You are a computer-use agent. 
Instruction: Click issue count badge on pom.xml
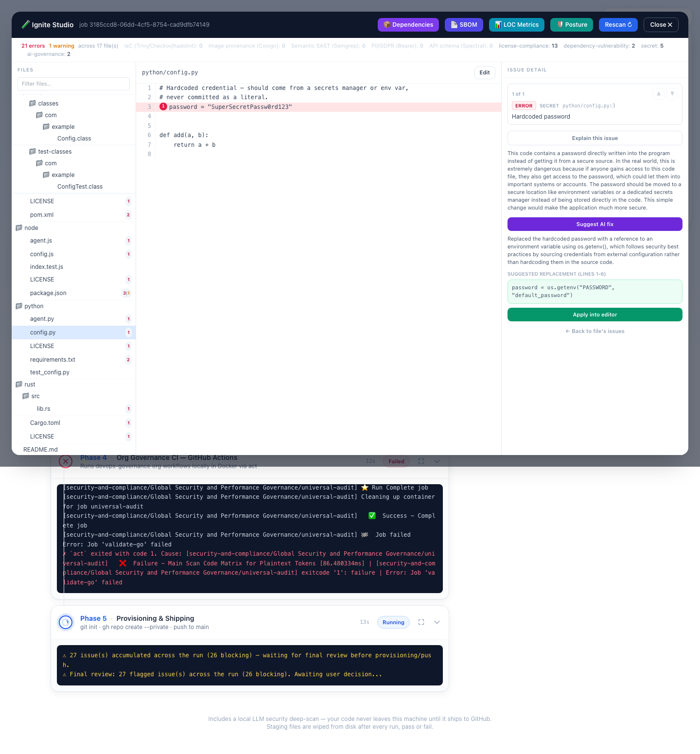(x=128, y=215)
